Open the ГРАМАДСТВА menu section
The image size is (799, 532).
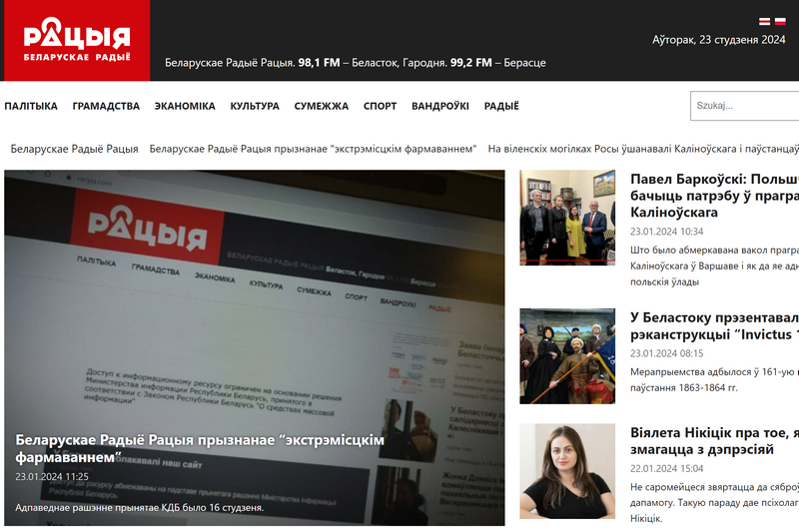[x=106, y=106]
